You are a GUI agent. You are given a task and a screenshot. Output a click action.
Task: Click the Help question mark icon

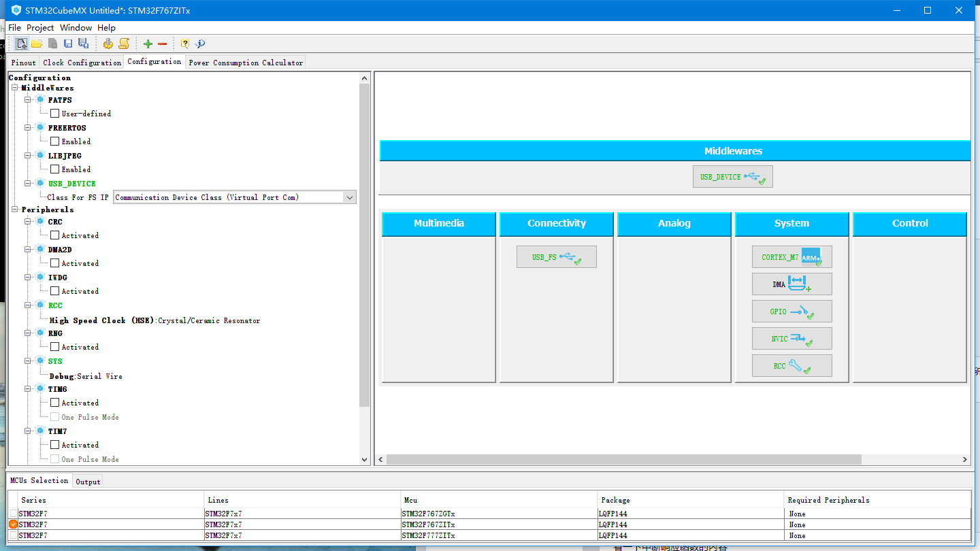tap(184, 44)
